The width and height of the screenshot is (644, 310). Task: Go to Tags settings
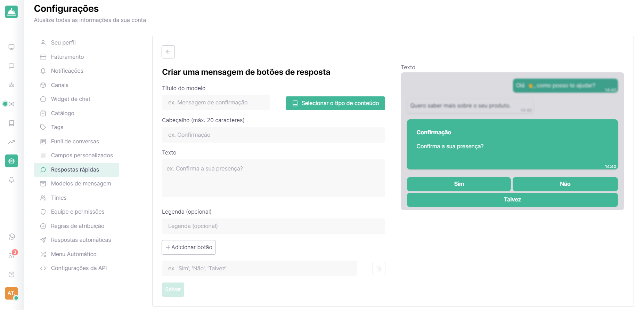tap(76, 127)
